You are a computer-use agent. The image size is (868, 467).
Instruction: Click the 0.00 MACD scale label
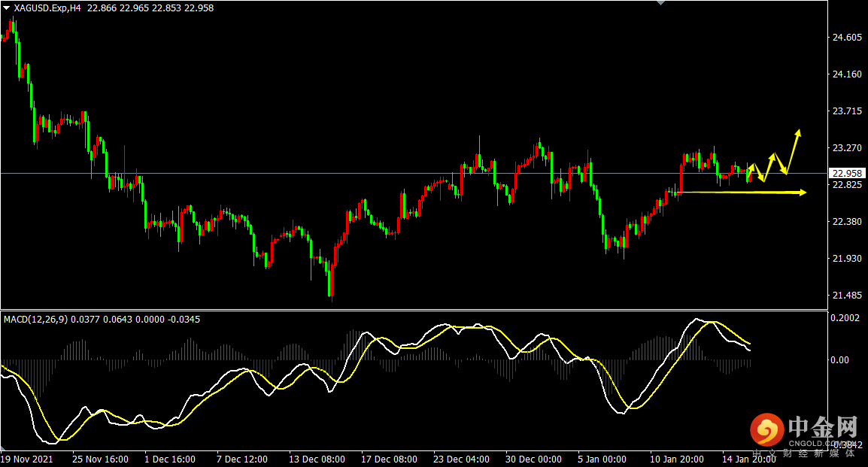841,360
